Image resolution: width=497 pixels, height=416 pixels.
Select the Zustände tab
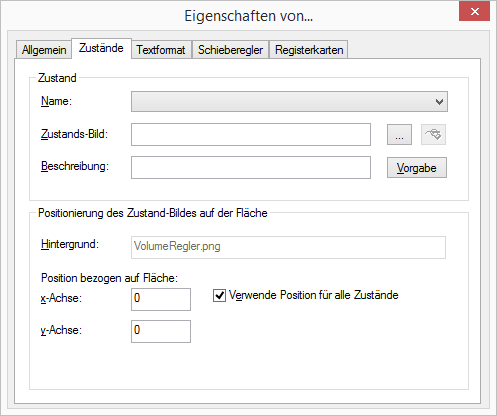pyautogui.click(x=101, y=48)
